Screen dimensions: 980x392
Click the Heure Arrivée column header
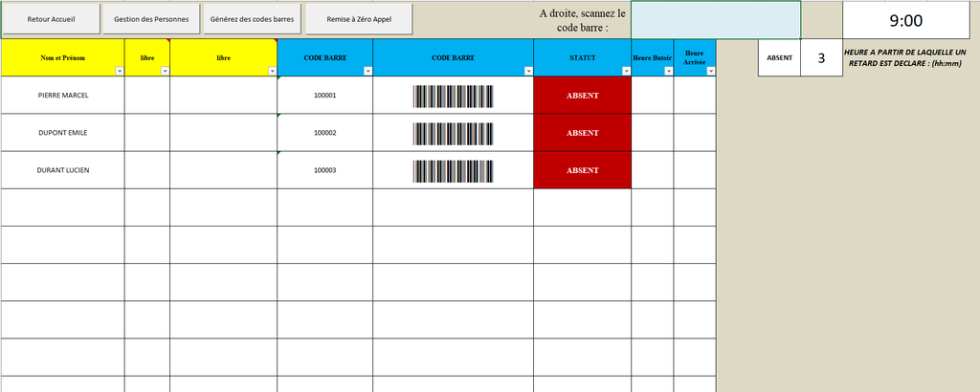pyautogui.click(x=695, y=58)
